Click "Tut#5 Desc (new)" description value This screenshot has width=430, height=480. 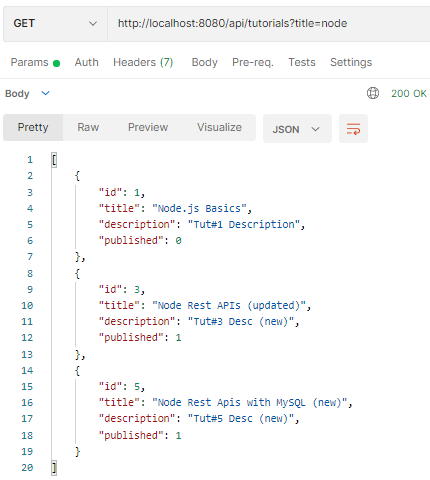(x=240, y=419)
